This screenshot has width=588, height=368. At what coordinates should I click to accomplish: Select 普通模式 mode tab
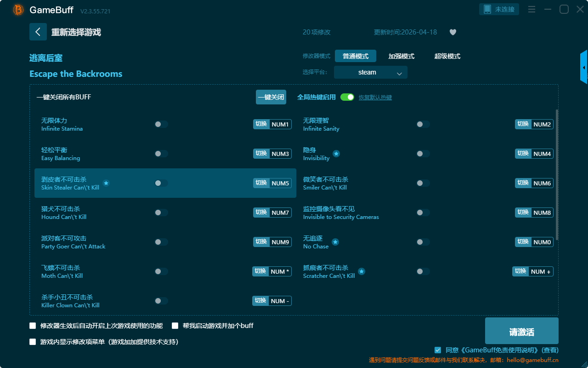pyautogui.click(x=356, y=56)
